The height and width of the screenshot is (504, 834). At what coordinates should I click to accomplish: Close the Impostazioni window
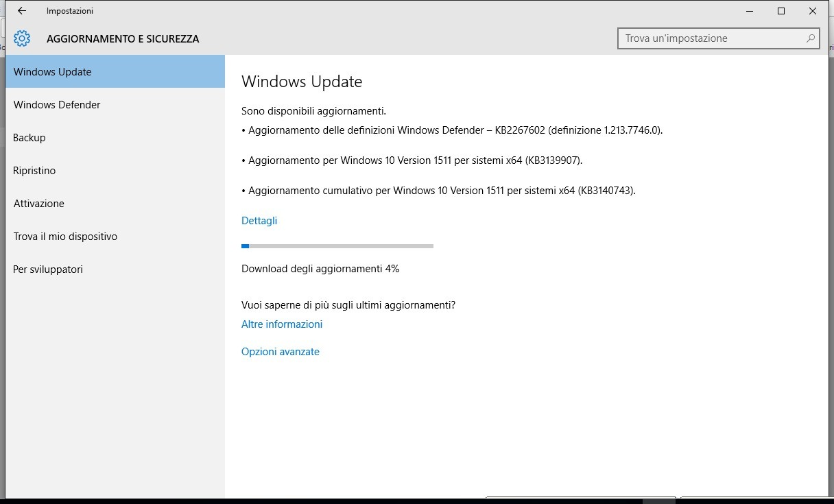[x=813, y=11]
